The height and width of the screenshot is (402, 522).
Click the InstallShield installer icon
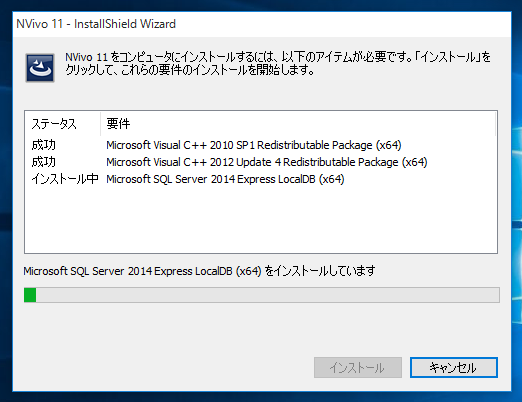(40, 68)
